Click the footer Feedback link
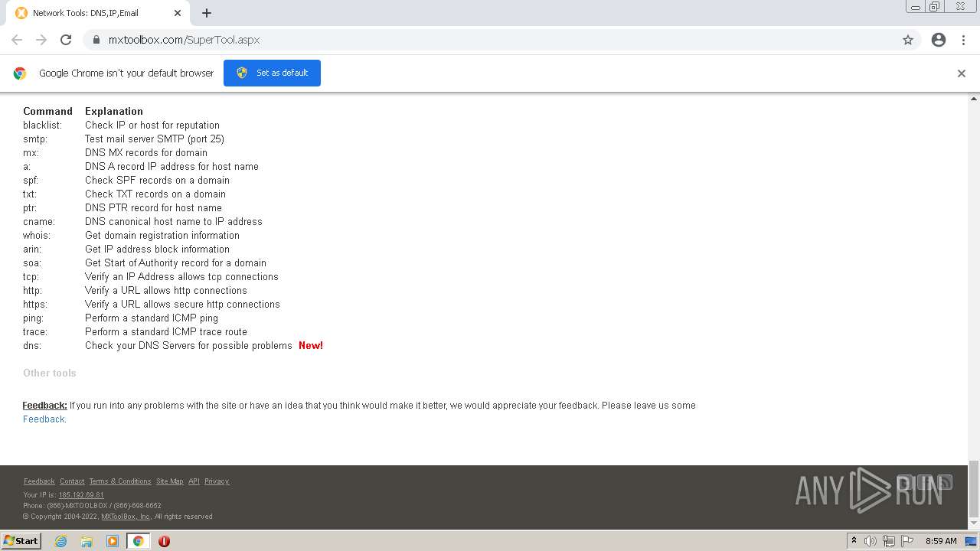 point(39,481)
